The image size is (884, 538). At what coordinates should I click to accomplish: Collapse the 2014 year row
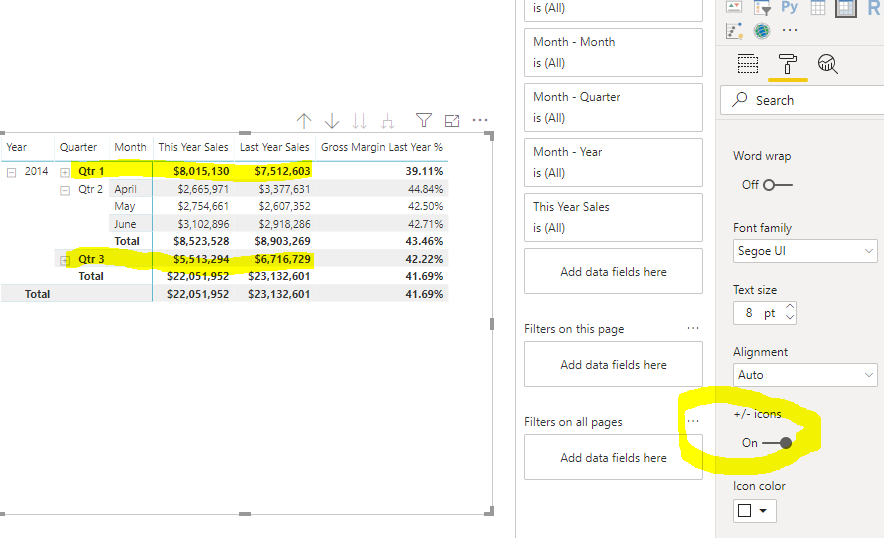tap(11, 173)
